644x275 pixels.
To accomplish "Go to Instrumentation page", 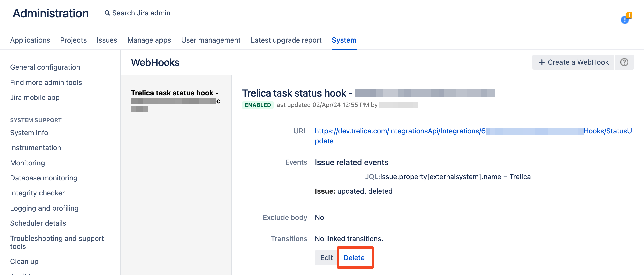I will click(x=35, y=148).
